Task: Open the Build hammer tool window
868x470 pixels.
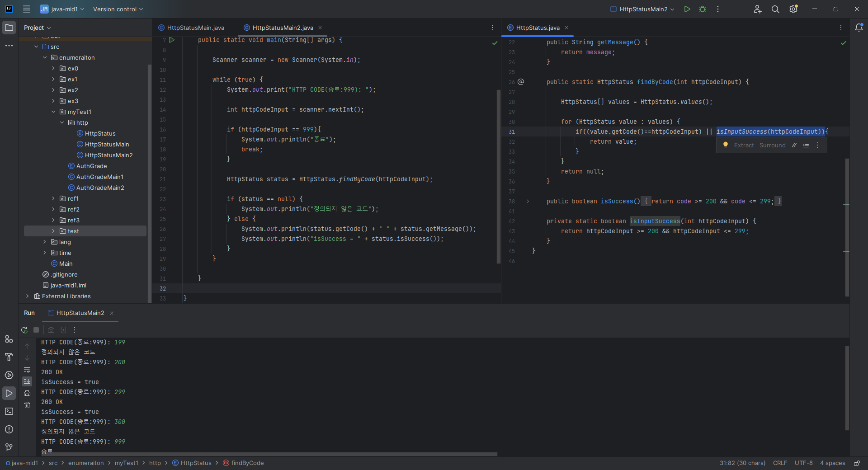Action: (9, 357)
